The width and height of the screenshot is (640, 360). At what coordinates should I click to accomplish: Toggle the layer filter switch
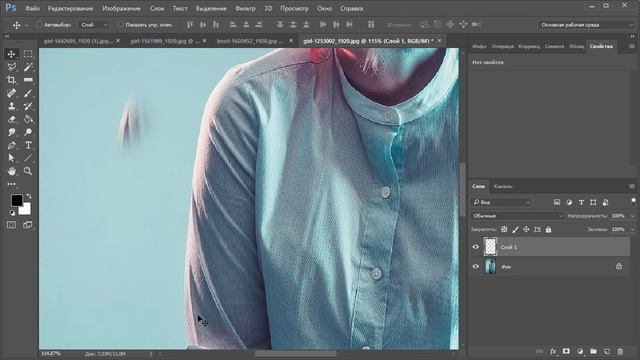coord(633,201)
